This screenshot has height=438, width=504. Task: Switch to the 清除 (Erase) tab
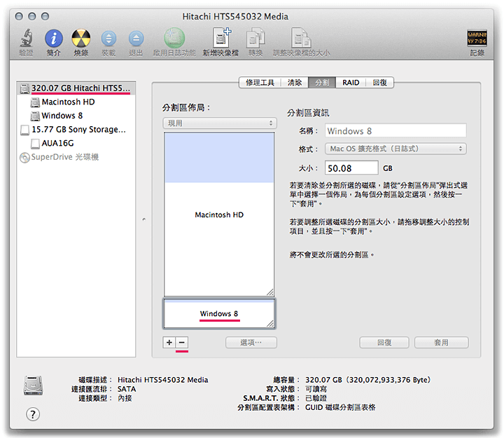pyautogui.click(x=295, y=83)
